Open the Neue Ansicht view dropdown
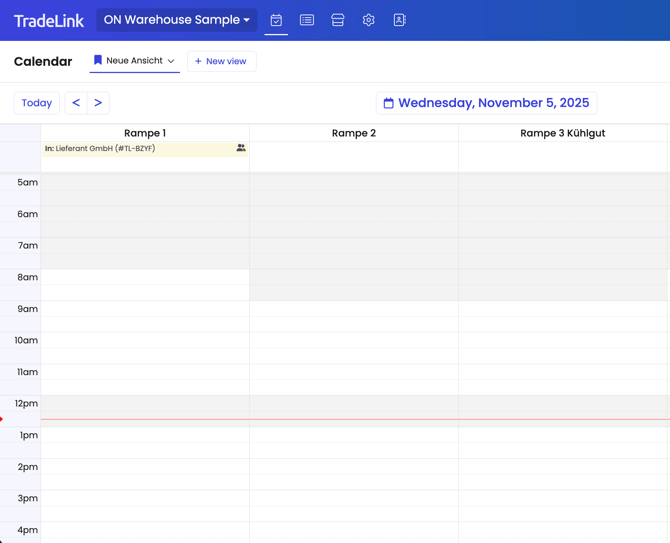Image resolution: width=670 pixels, height=543 pixels. 135,61
